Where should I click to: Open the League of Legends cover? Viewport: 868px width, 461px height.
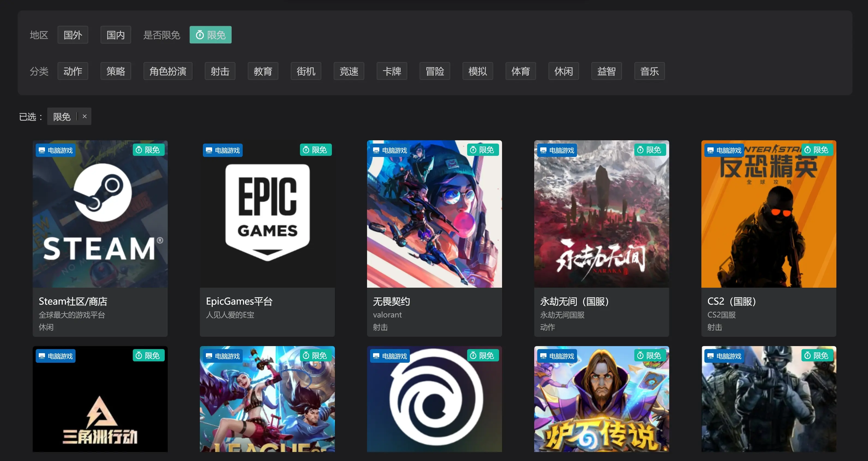(267, 399)
